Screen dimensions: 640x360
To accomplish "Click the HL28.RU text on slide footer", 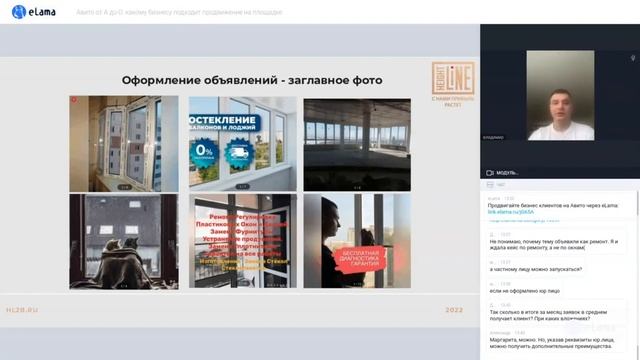I will pos(22,310).
